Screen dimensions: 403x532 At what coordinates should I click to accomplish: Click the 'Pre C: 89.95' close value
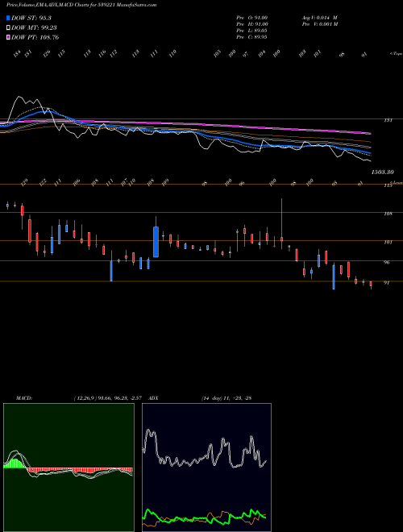(252, 36)
